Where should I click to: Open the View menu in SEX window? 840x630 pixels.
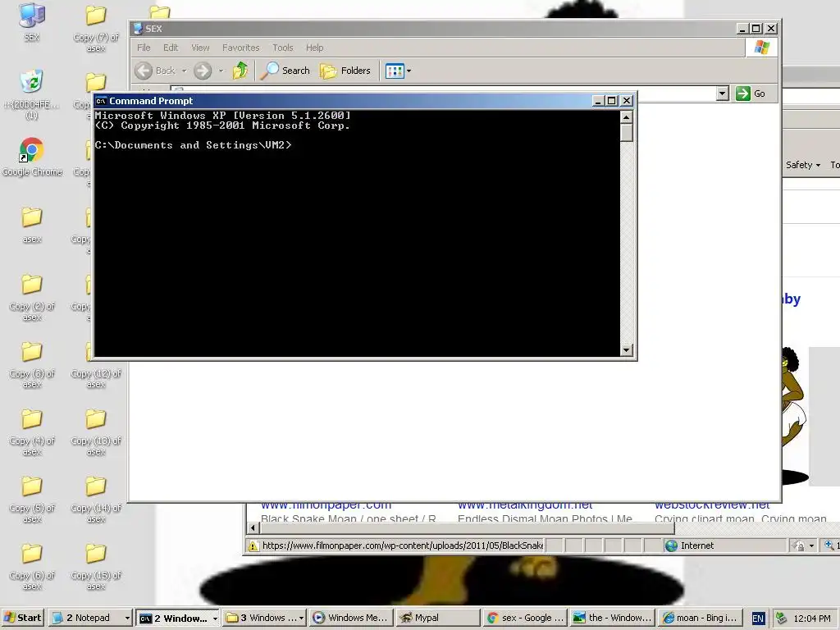point(200,48)
